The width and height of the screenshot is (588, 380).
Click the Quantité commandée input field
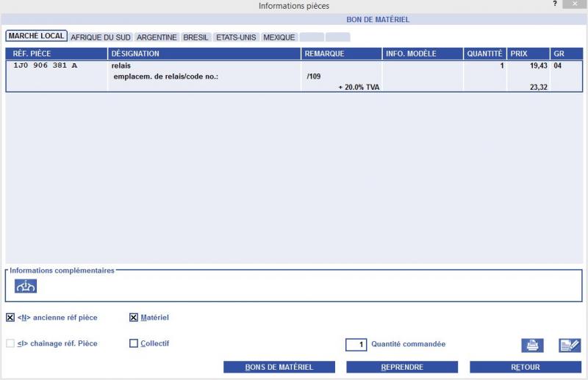point(356,345)
